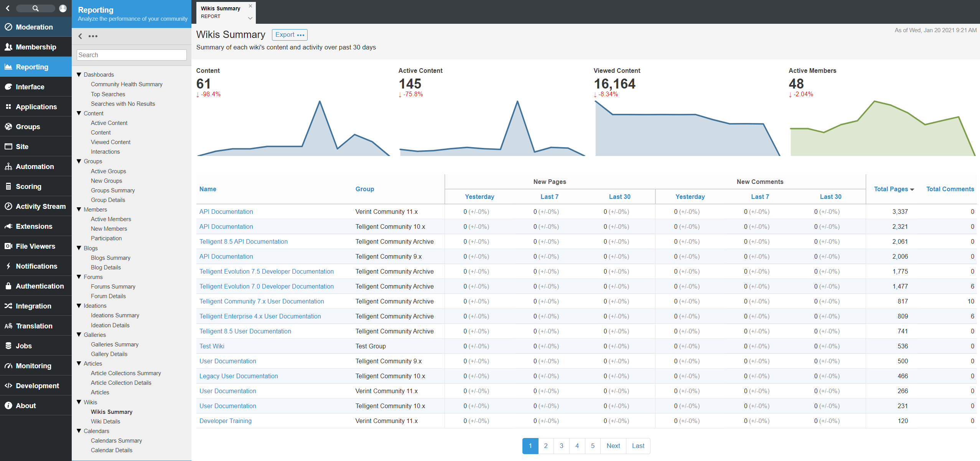Viewport: 980px width, 461px height.
Task: Click the Site window icon
Action: tap(8, 146)
